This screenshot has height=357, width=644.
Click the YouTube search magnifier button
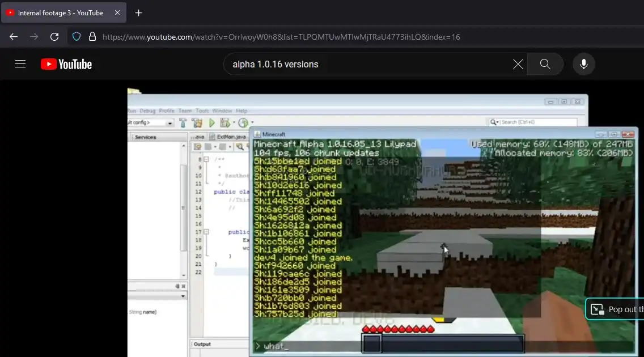click(x=545, y=64)
